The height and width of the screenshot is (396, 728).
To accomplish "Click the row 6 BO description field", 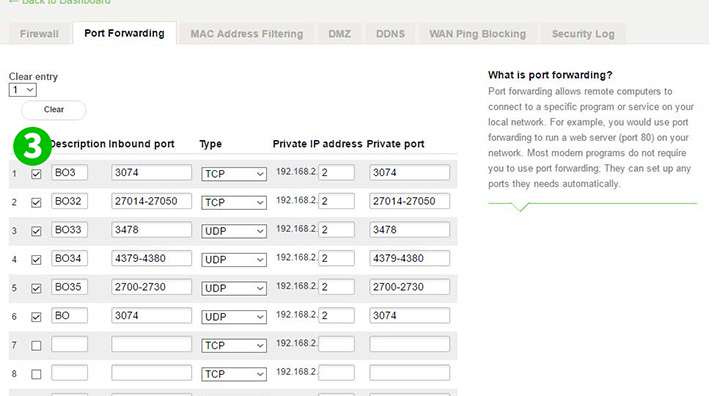I will (x=70, y=316).
